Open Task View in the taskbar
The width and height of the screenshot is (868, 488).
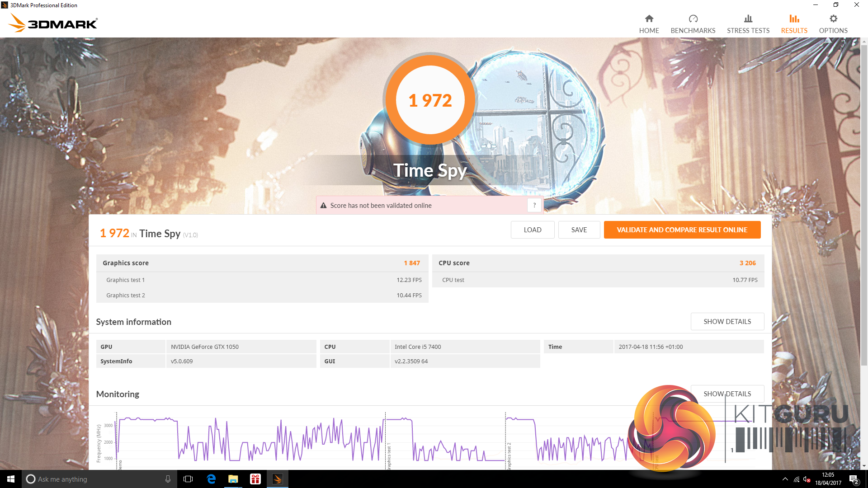tap(188, 479)
